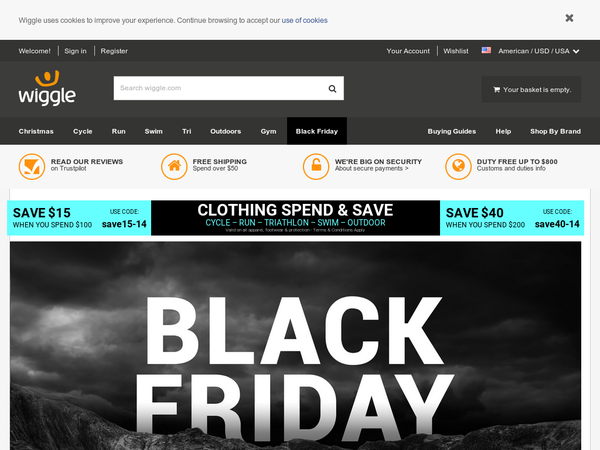Click the Sign in link

click(75, 51)
